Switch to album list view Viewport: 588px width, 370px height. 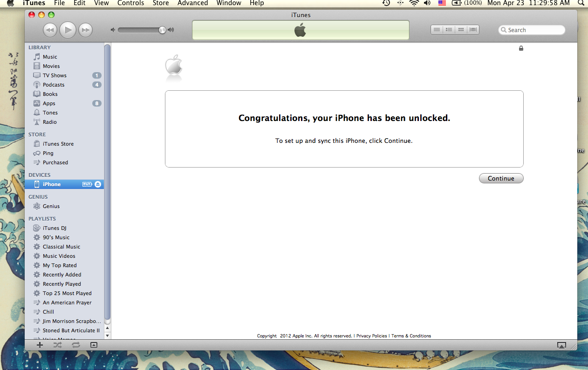tap(449, 30)
